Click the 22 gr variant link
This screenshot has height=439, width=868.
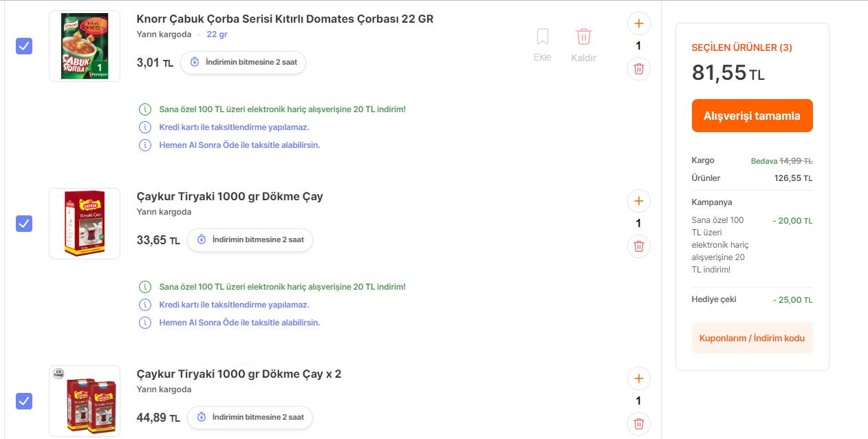[217, 34]
